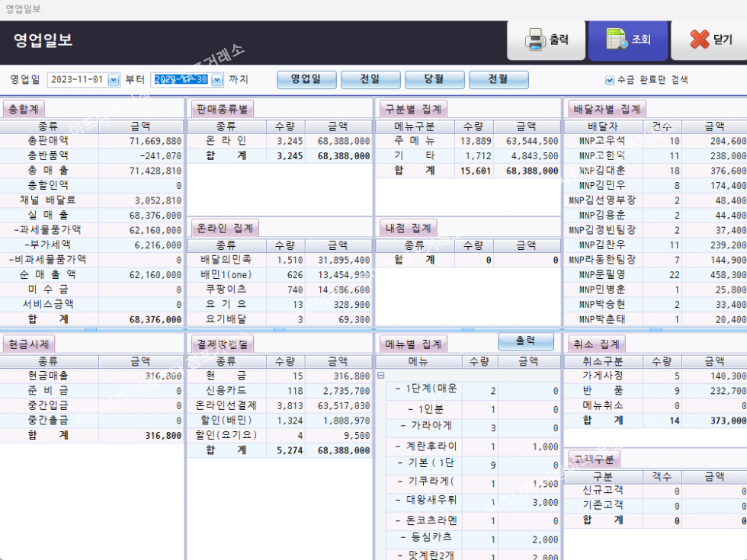Choose the 전월 last month button
Screen dimensions: 747x560
coord(499,80)
